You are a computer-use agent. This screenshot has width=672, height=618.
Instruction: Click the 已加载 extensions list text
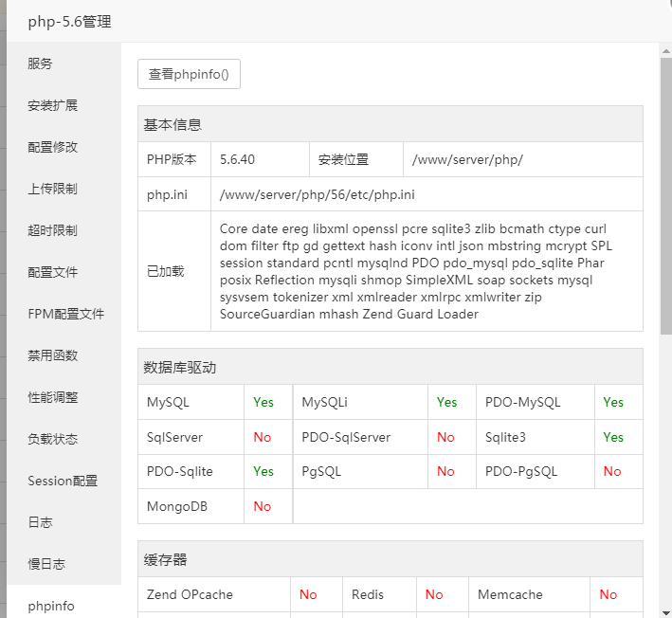coord(413,271)
